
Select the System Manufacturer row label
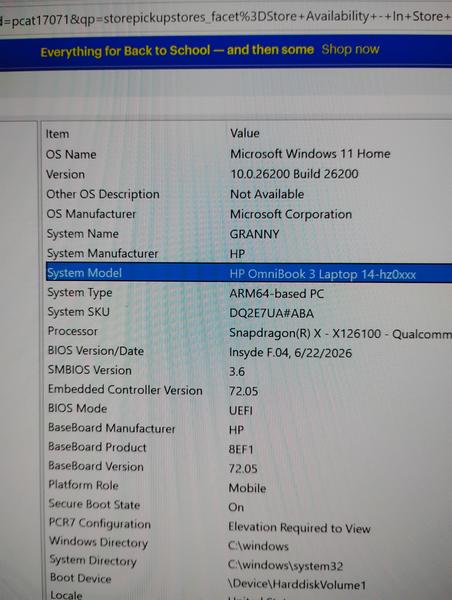(102, 253)
